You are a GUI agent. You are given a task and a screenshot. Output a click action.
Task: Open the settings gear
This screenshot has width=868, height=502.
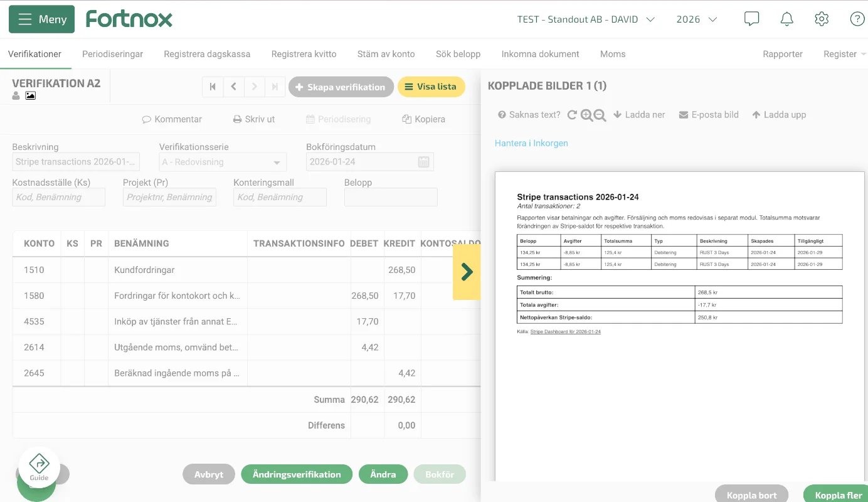pyautogui.click(x=821, y=19)
